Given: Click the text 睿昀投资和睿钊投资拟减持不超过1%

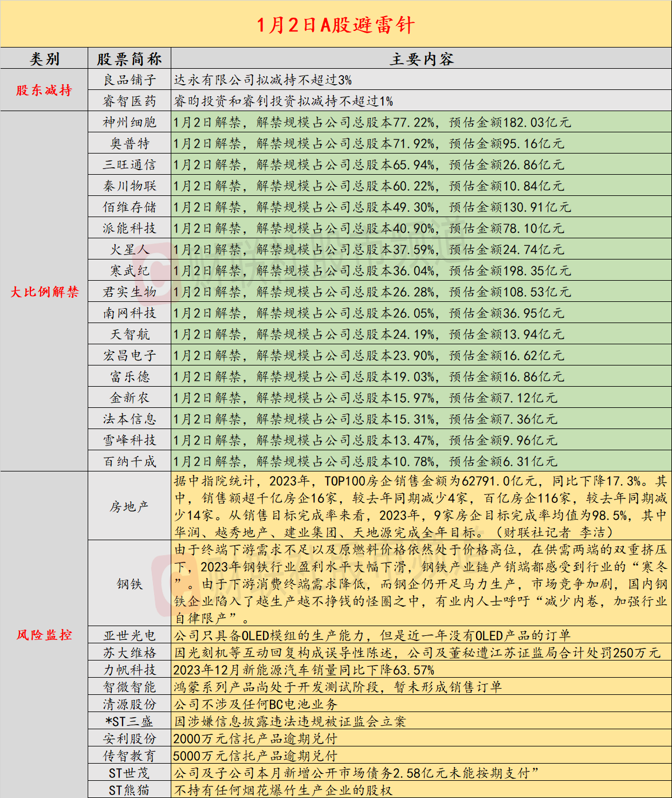Looking at the screenshot, I should click(284, 101).
